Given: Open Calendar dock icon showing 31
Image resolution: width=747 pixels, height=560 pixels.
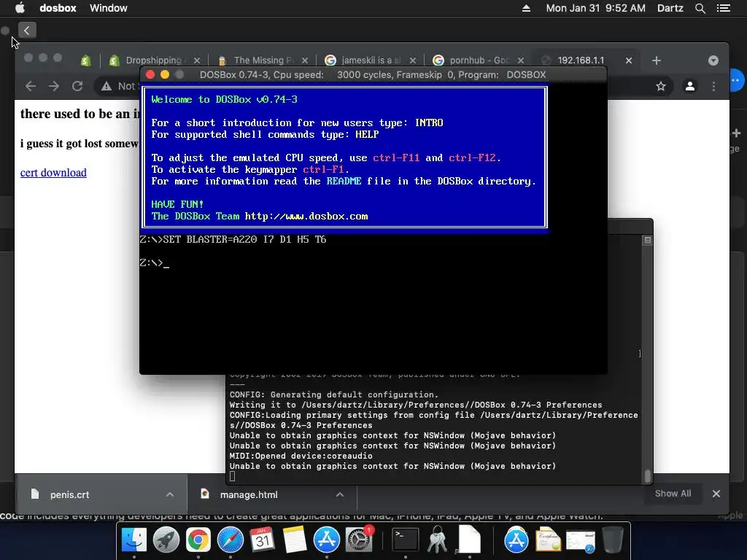Looking at the screenshot, I should [x=262, y=540].
